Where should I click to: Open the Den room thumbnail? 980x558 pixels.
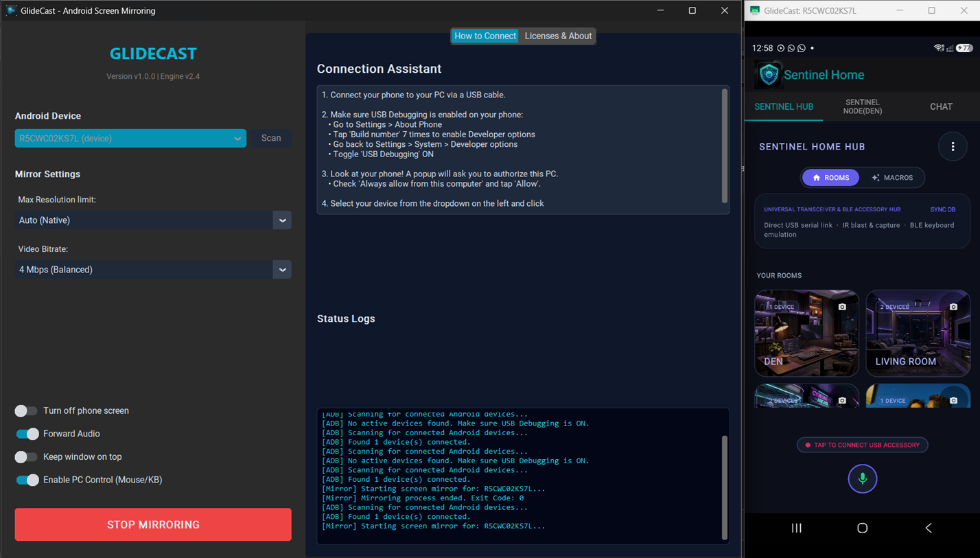pos(806,333)
